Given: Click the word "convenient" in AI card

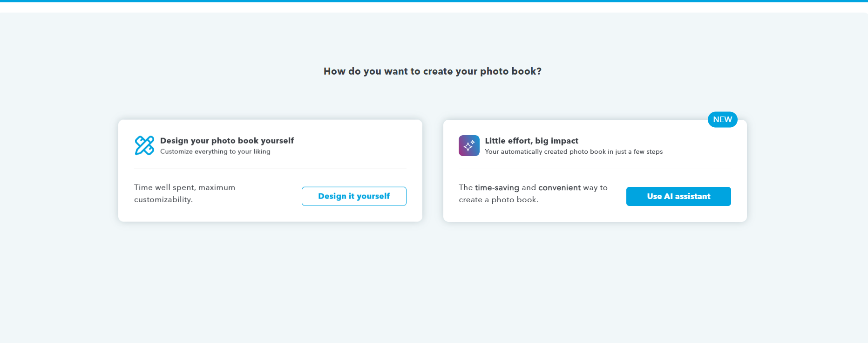Looking at the screenshot, I should click(x=559, y=188).
